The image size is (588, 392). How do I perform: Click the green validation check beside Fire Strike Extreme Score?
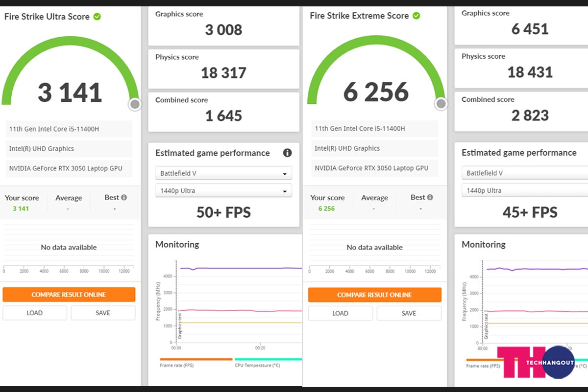(416, 16)
